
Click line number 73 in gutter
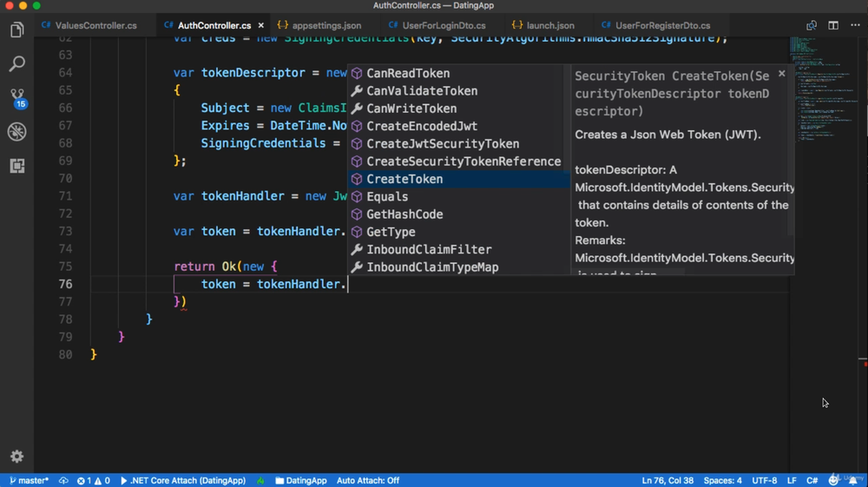click(x=65, y=231)
